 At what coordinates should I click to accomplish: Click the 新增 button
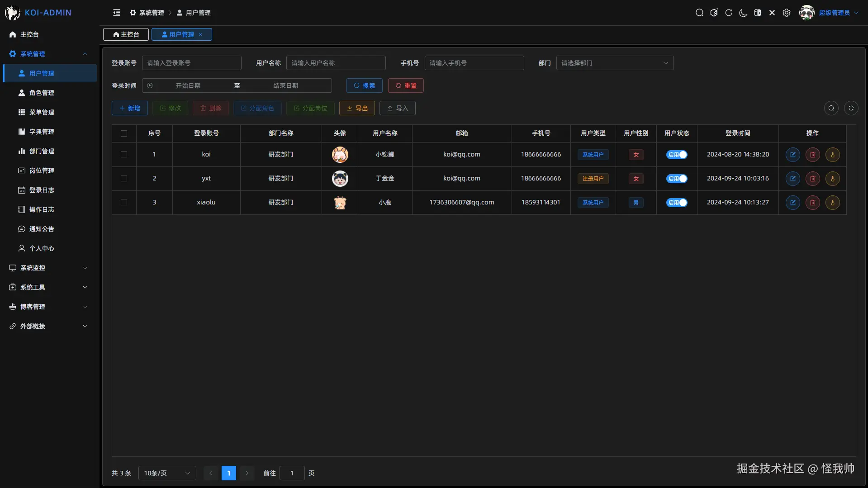(x=130, y=108)
